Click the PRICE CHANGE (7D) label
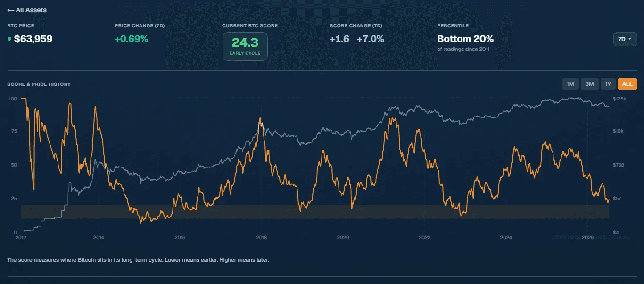Screen dimensions: 644x284 (x=140, y=26)
